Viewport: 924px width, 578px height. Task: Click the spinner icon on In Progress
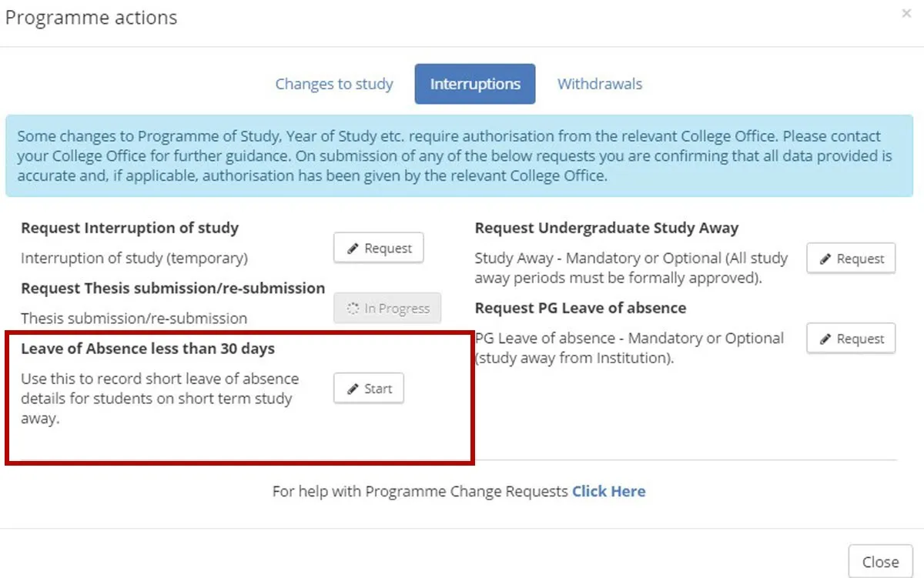point(353,309)
